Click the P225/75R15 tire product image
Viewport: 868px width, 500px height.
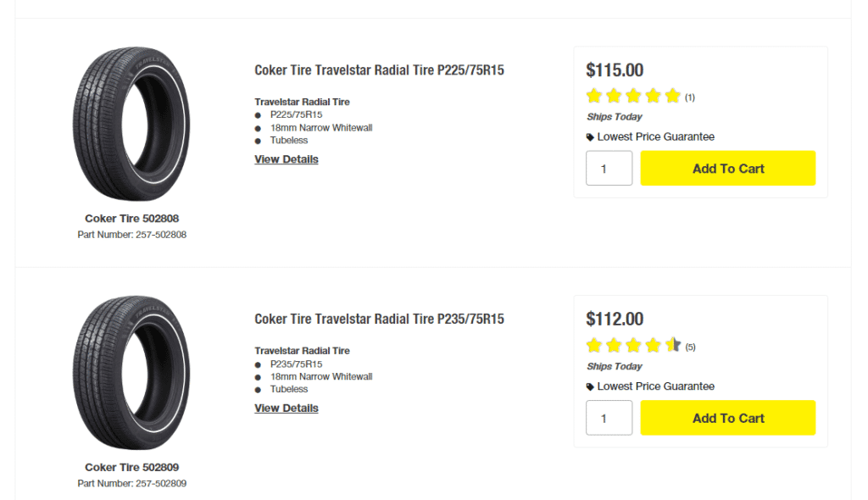click(131, 124)
